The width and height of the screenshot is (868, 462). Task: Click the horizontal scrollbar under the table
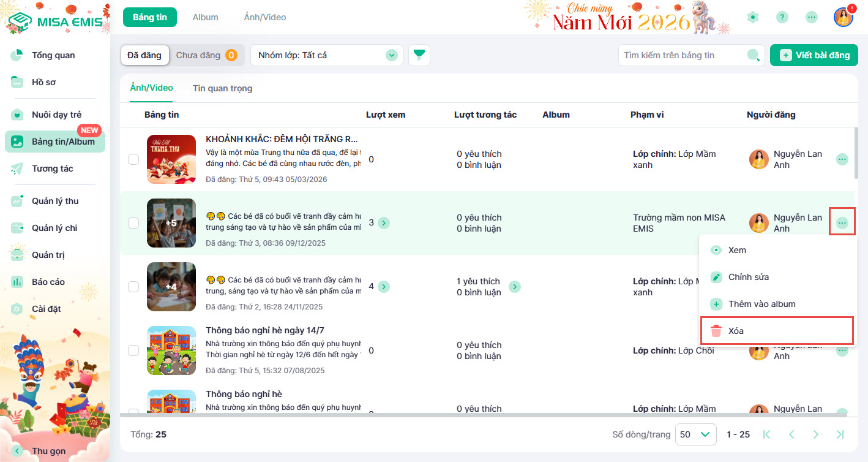click(x=428, y=415)
